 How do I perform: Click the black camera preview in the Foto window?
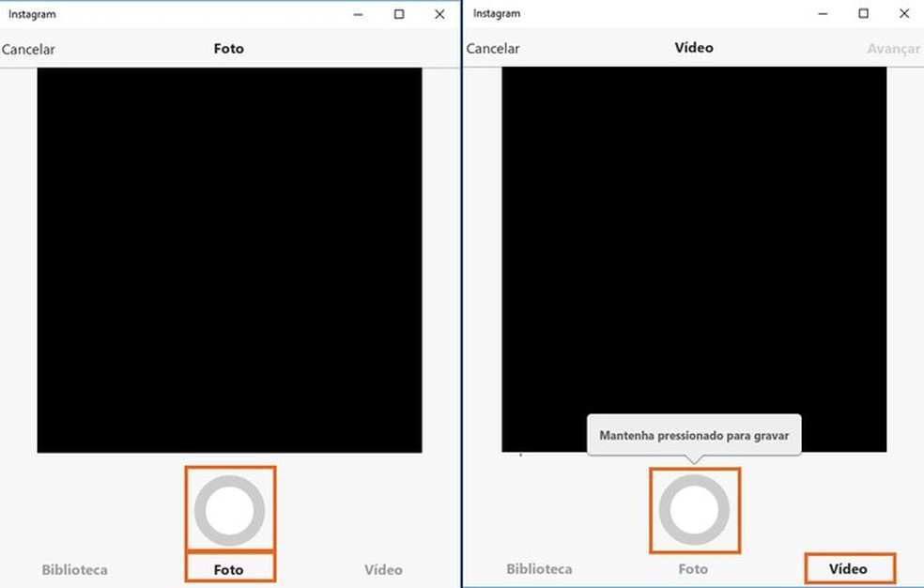230,260
